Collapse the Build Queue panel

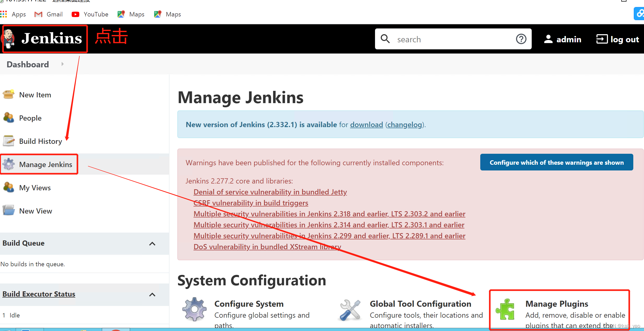(x=152, y=244)
